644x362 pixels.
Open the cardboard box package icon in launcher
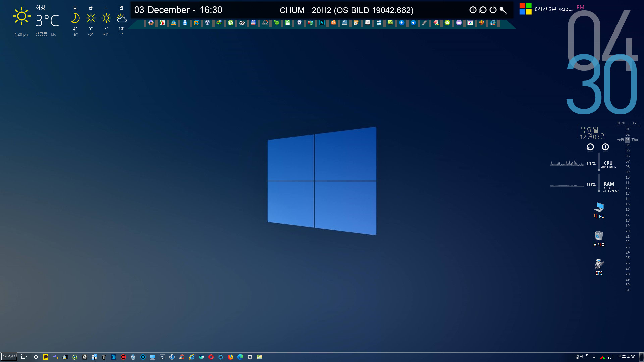coord(482,23)
